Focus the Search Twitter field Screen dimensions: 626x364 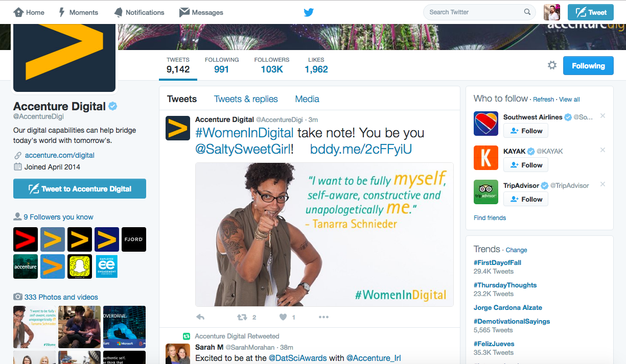(479, 12)
